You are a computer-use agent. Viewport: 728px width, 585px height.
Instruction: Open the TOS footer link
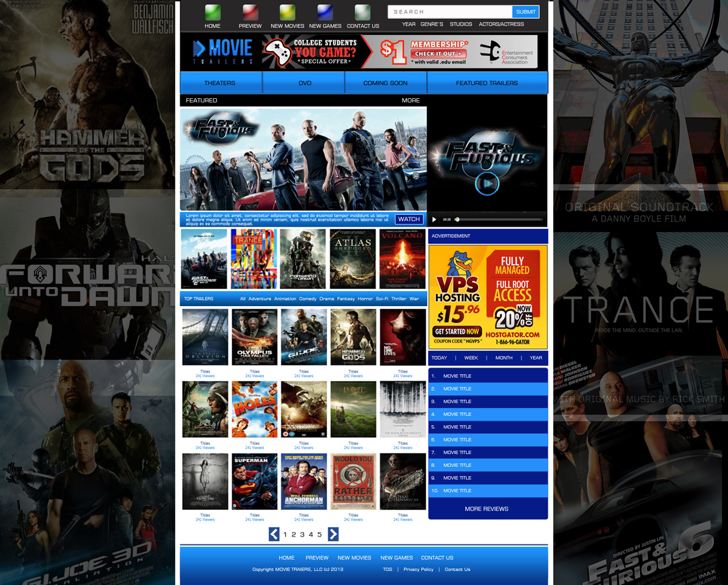[388, 569]
